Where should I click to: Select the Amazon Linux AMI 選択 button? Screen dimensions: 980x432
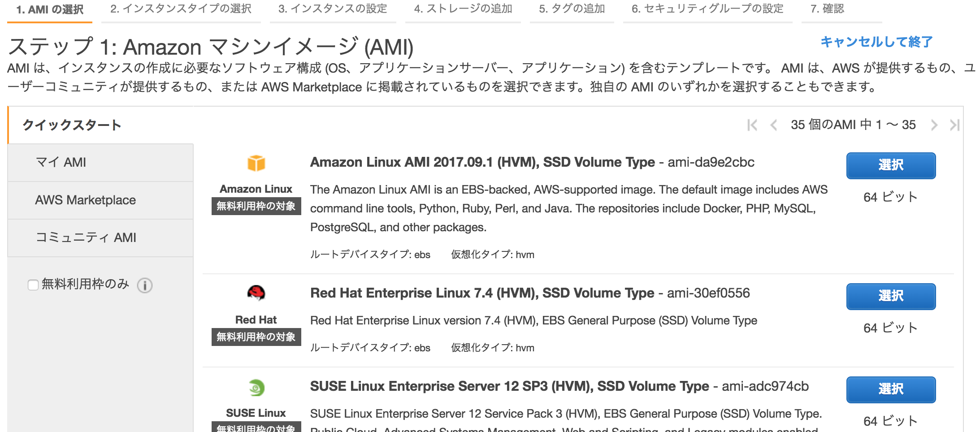(x=891, y=165)
